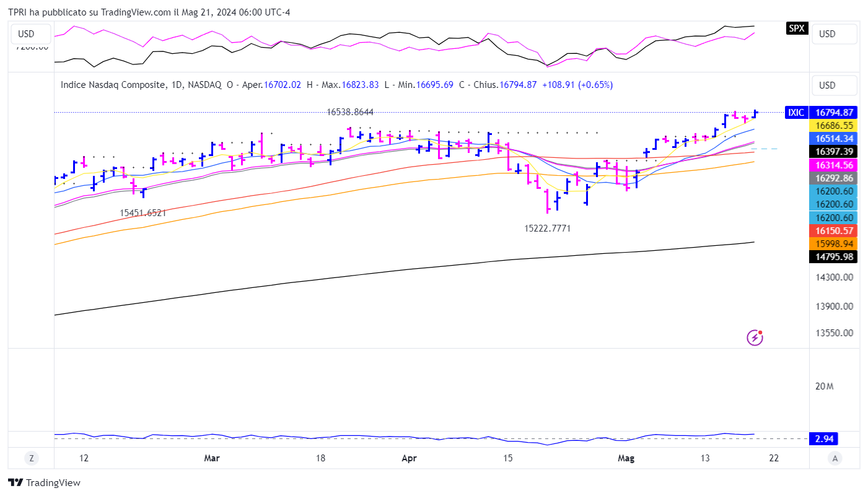Viewport: 868px width, 496px height.
Task: Click the orange 15998.94 price label
Action: click(x=834, y=243)
